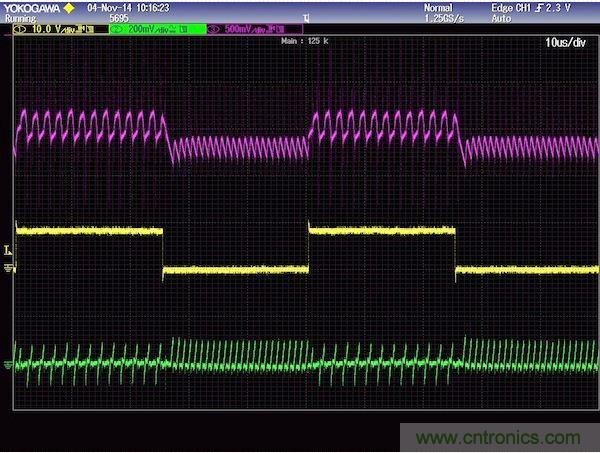
Task: Click the Normal acquisition mode label
Action: [438, 7]
